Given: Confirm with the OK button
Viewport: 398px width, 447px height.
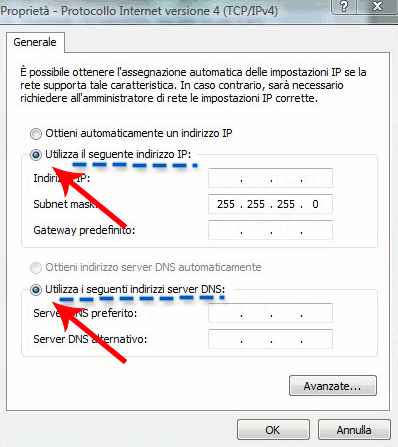Looking at the screenshot, I should click(273, 430).
